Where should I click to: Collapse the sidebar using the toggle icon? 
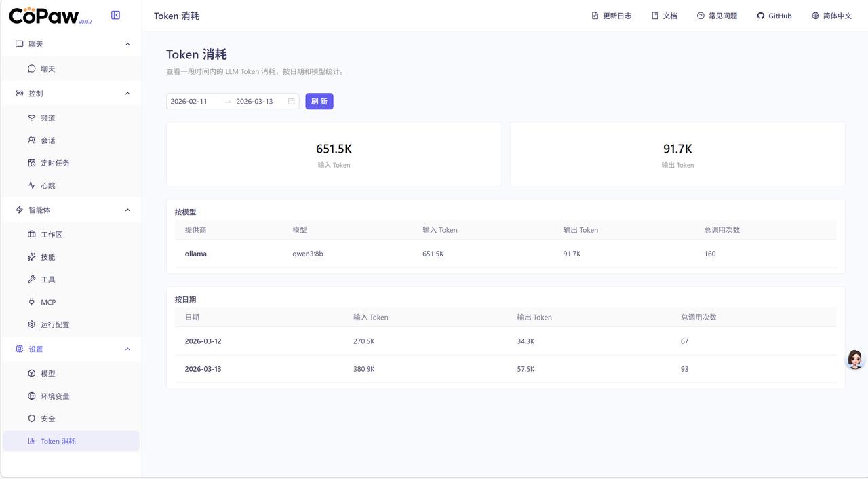tap(115, 15)
